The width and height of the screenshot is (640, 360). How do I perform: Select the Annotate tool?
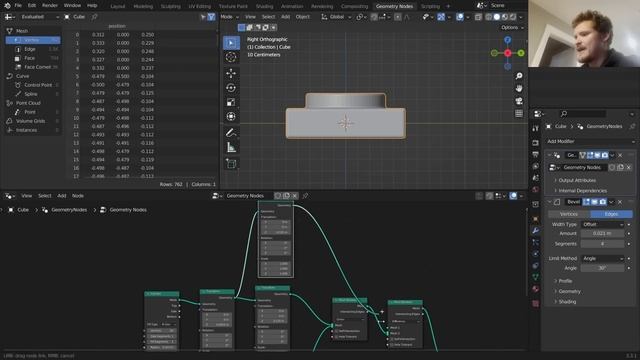231,133
